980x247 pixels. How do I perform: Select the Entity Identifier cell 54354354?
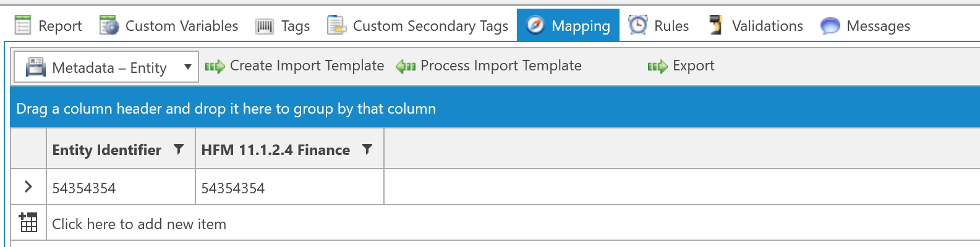[x=84, y=188]
